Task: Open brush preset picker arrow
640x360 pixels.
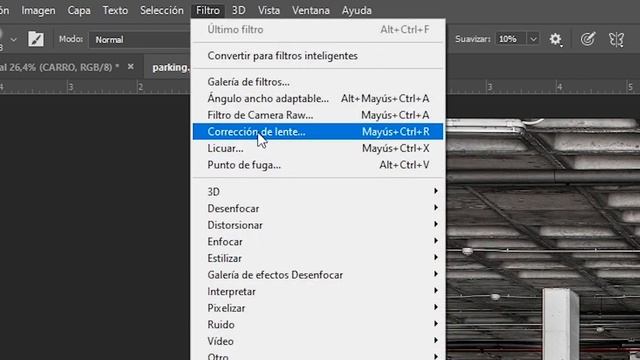Action: point(13,40)
